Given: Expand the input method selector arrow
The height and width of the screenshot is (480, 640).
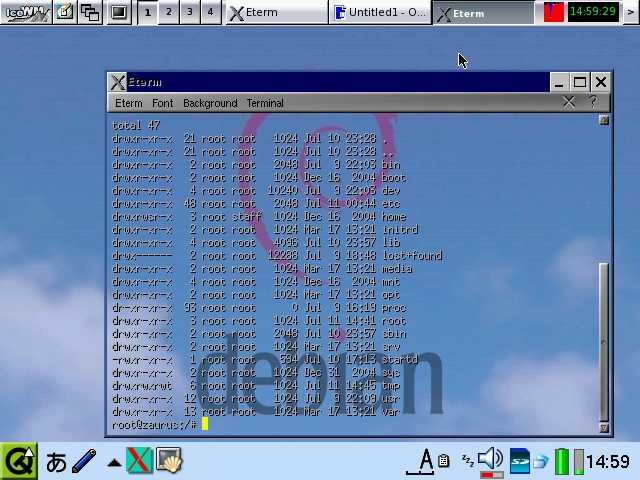Looking at the screenshot, I should 114,462.
